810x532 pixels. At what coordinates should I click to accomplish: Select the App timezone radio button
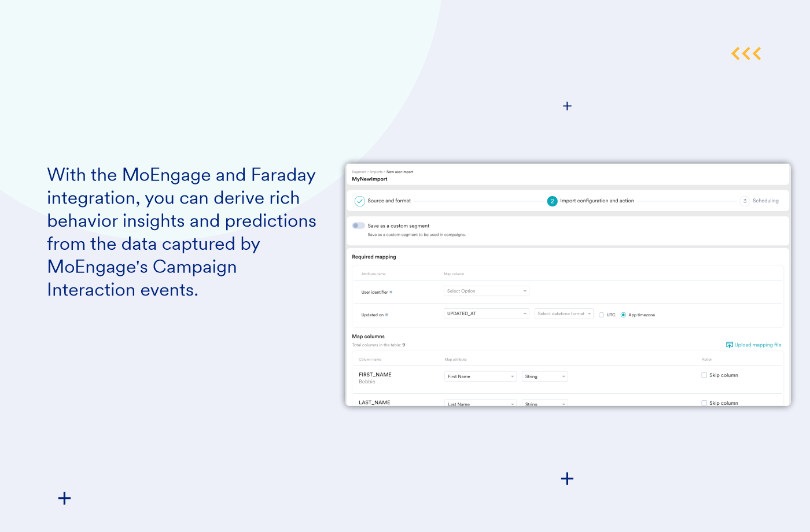[x=623, y=315]
